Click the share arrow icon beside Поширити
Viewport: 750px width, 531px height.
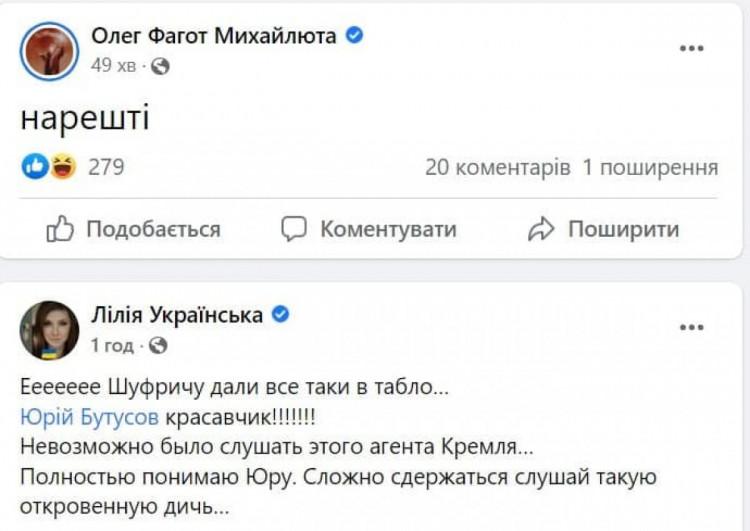click(x=541, y=229)
